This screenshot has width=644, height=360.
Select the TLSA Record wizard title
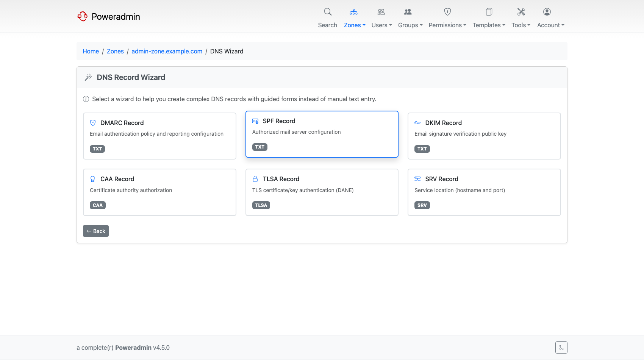click(281, 179)
